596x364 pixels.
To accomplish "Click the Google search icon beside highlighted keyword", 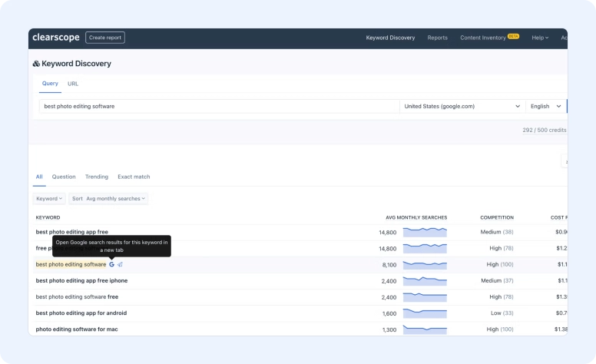I will 112,264.
